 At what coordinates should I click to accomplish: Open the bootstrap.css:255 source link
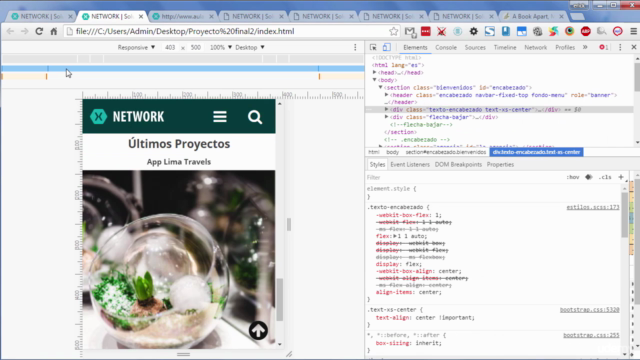[x=591, y=335]
